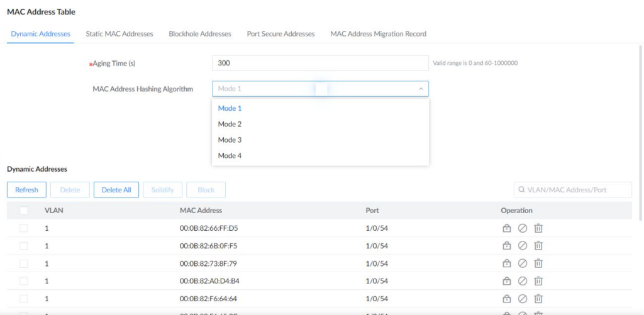The width and height of the screenshot is (644, 315).
Task: Click the valid range hint text
Action: point(475,64)
